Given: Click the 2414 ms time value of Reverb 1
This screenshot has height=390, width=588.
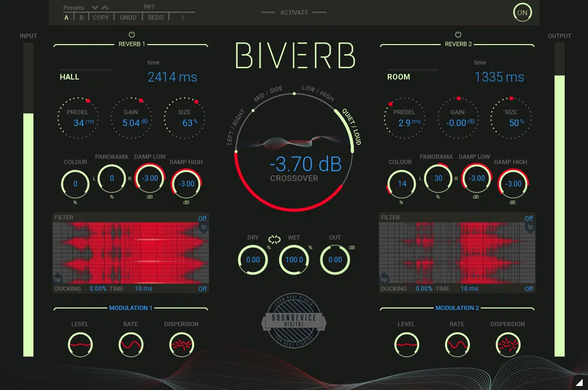Looking at the screenshot, I should [172, 77].
